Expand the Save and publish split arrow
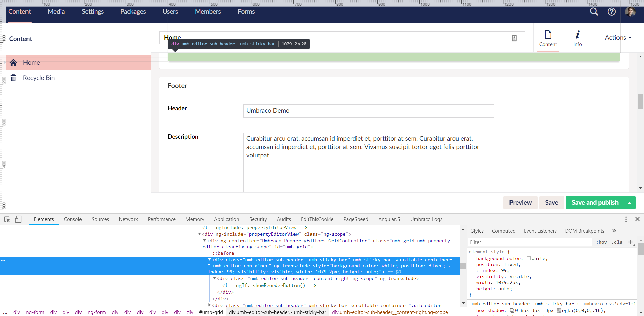 [x=629, y=203]
